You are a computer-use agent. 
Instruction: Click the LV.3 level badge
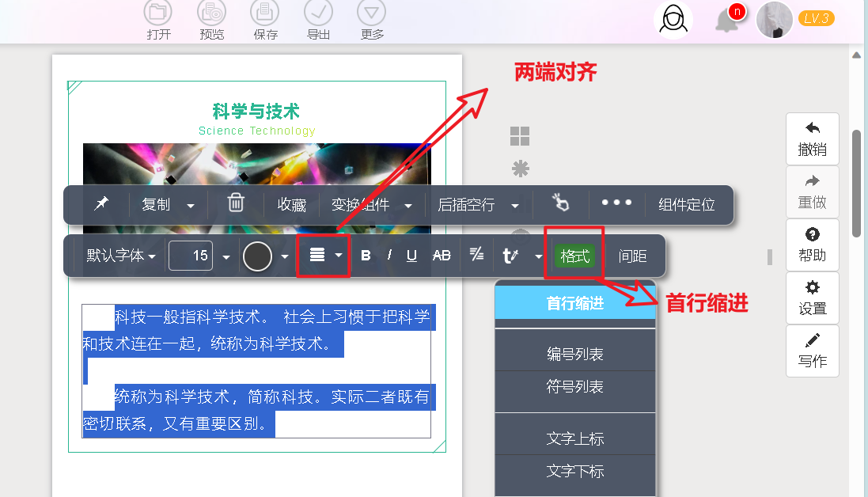click(816, 18)
